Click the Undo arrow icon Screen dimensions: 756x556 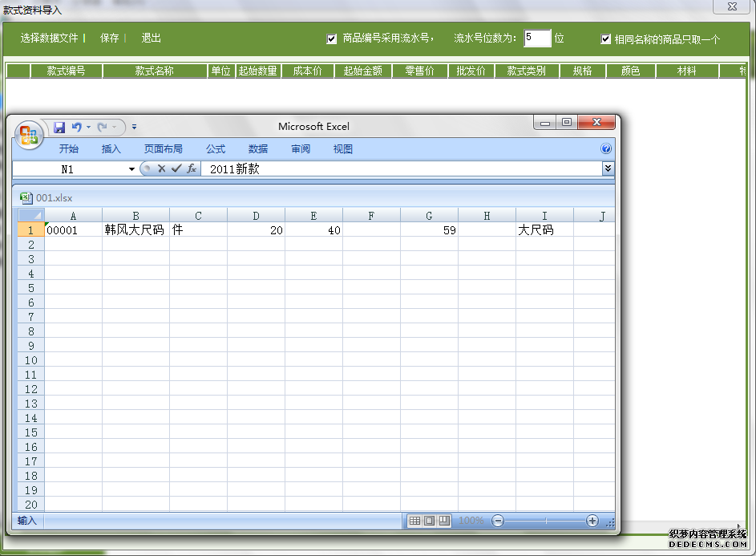click(x=76, y=127)
